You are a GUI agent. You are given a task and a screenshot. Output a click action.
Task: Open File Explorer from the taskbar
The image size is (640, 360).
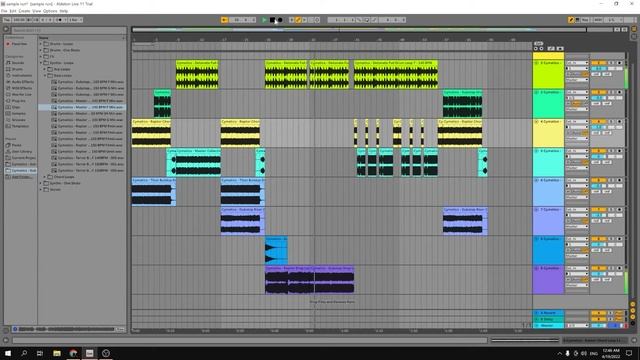coord(57,353)
